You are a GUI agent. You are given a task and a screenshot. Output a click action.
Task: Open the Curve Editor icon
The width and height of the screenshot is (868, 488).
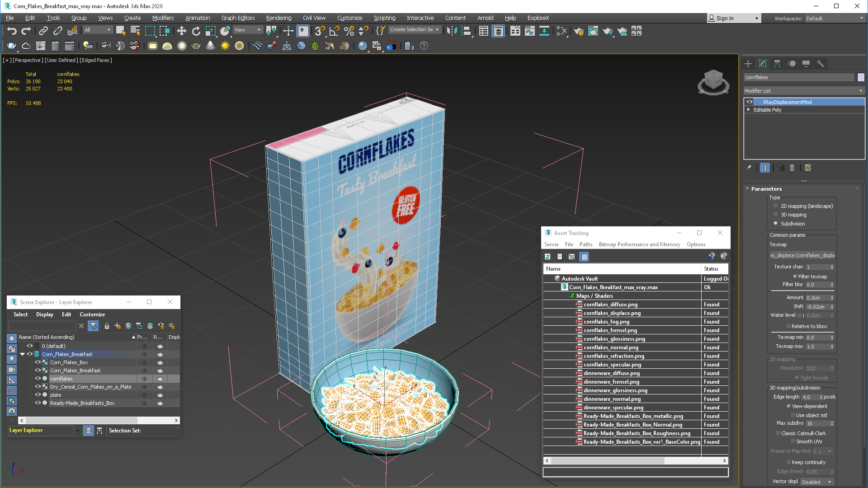[529, 31]
